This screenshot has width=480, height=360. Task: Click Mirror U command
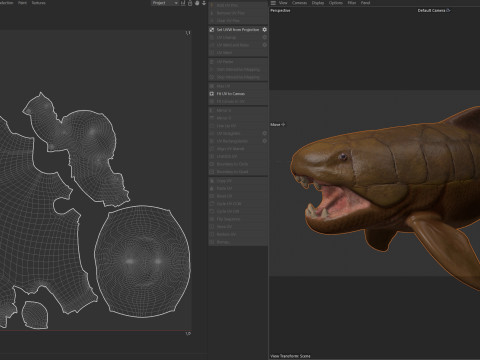coord(238,110)
